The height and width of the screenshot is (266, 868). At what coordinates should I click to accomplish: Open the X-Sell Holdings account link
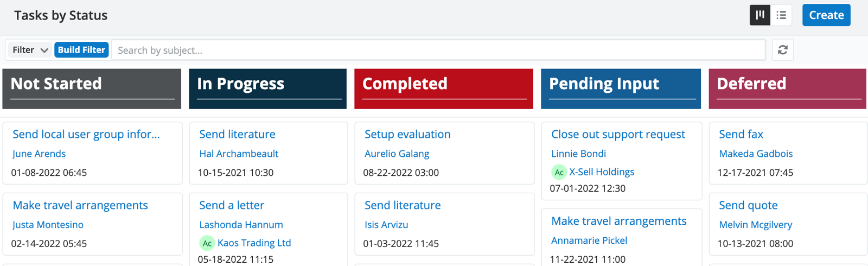click(x=602, y=172)
